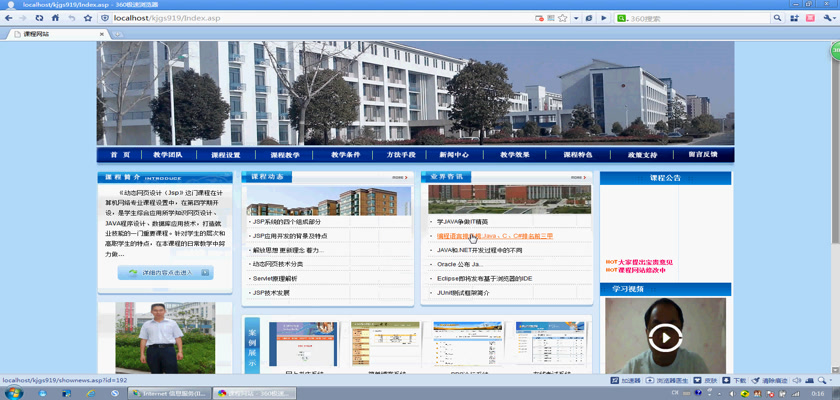Open the 首页 navigation menu item
The height and width of the screenshot is (400, 840).
click(120, 155)
